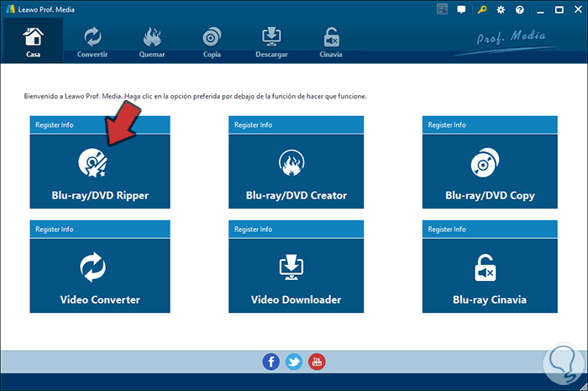Select the Cinavia tab

pos(331,42)
